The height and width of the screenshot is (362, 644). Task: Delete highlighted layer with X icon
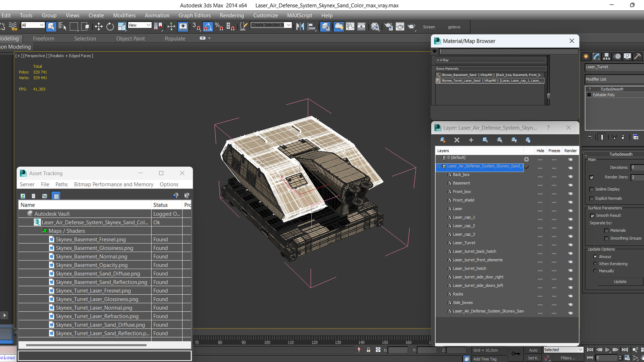click(457, 140)
